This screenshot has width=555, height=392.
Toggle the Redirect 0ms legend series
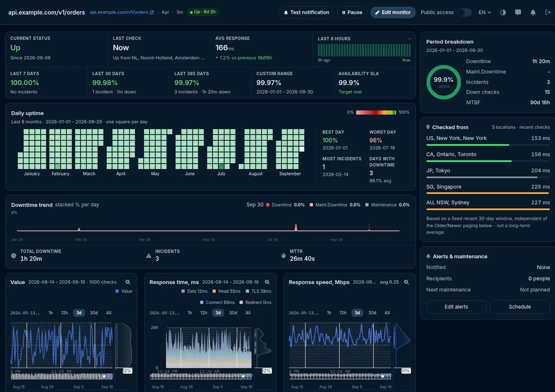tap(255, 303)
